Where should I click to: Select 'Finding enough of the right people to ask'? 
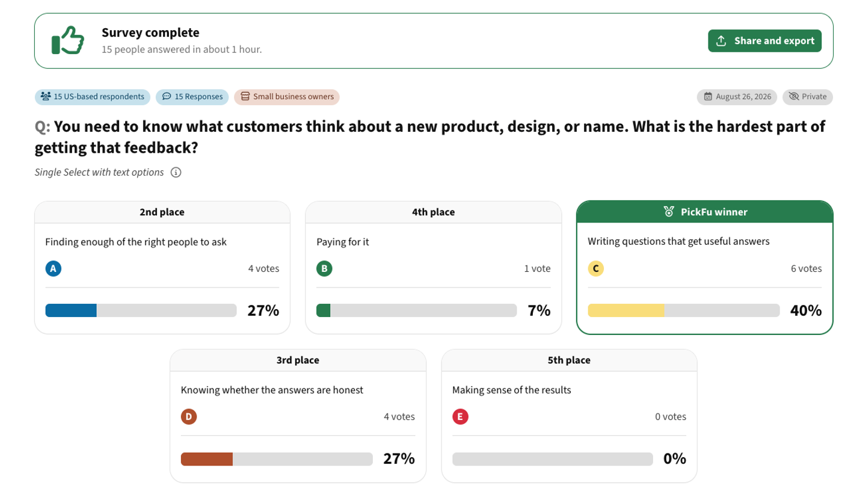[136, 242]
